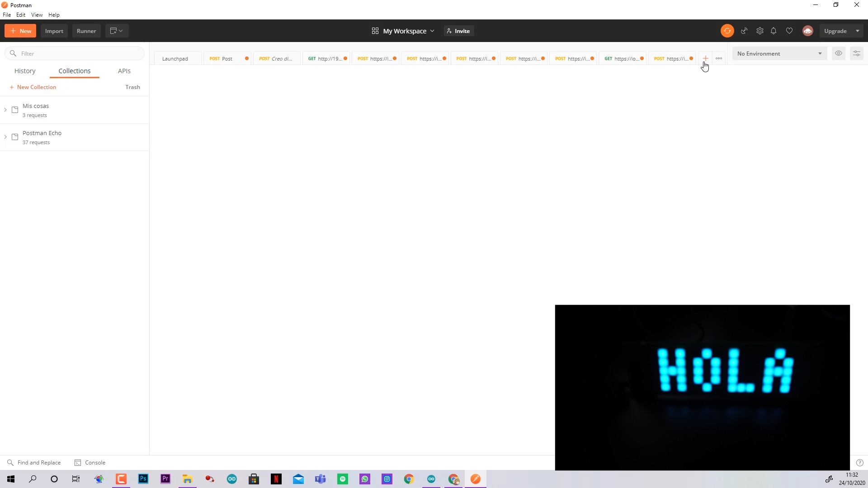Launch Premiere Pro from the taskbar
This screenshot has width=868, height=488.
pyautogui.click(x=165, y=479)
